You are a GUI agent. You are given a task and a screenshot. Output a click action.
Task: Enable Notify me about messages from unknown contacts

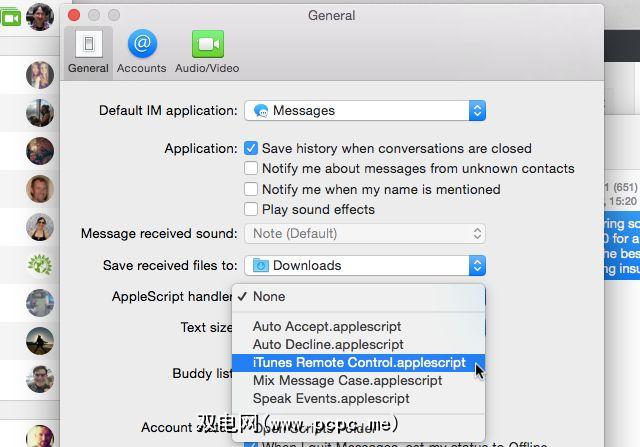pos(251,168)
